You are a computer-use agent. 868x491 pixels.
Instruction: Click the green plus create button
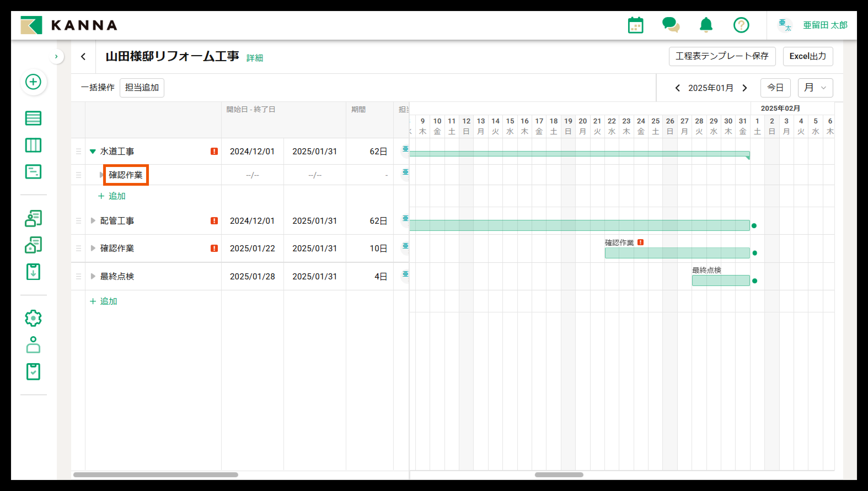(x=33, y=82)
